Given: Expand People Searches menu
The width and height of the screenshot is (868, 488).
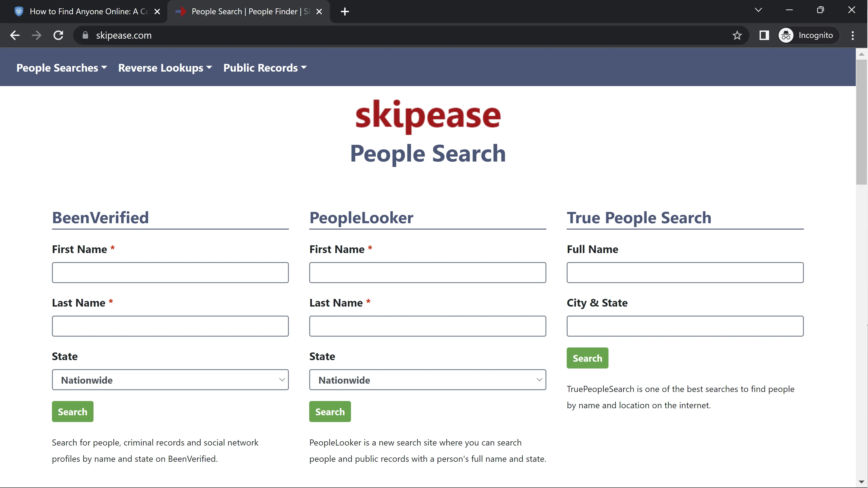Looking at the screenshot, I should click(62, 68).
